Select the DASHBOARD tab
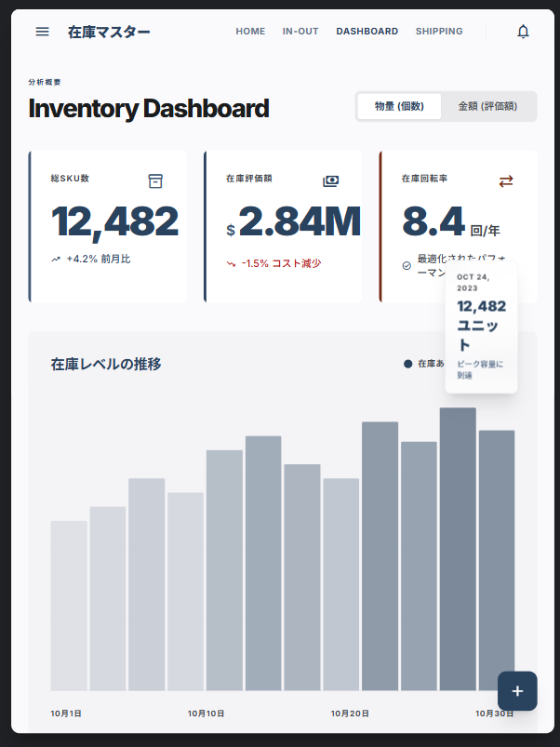 [x=367, y=32]
